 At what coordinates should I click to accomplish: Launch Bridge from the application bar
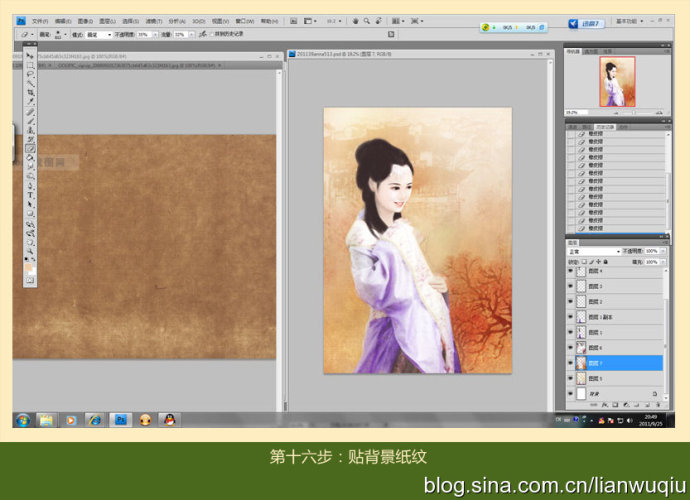pos(294,21)
